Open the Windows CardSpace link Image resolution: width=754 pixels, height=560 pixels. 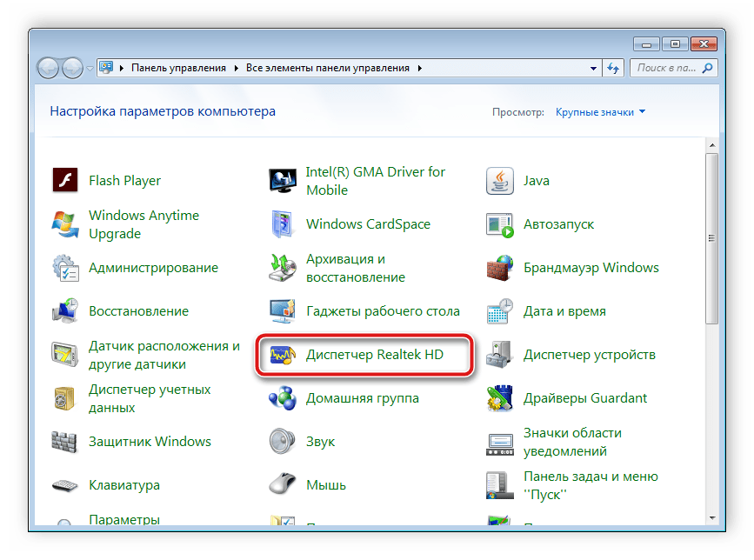tap(368, 224)
